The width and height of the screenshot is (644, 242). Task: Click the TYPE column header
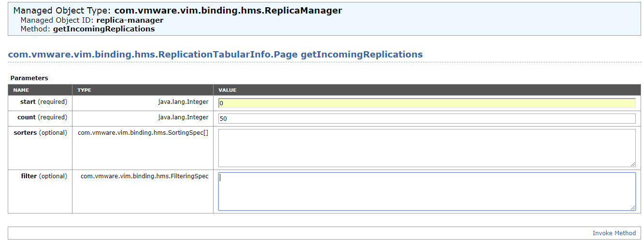pyautogui.click(x=85, y=90)
